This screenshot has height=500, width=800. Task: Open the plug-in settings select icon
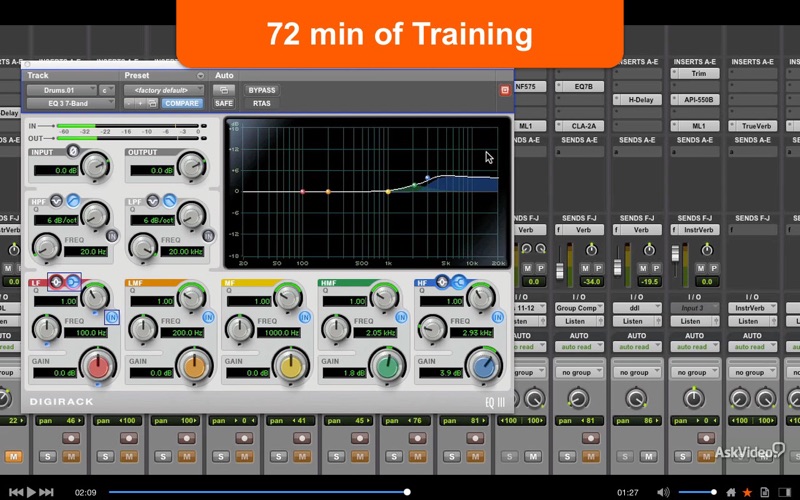click(x=152, y=104)
